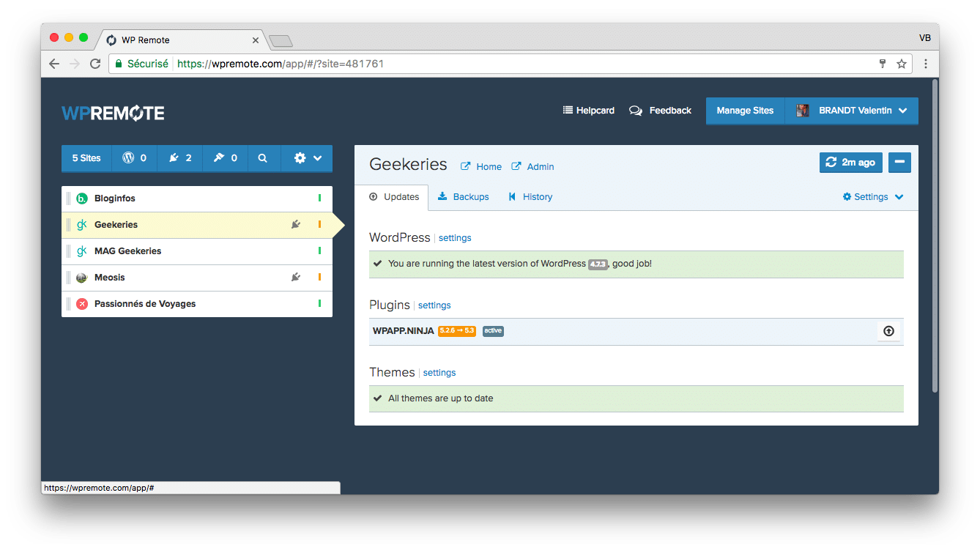Viewport: 980px width, 553px height.
Task: Show sites with plugin updates
Action: coord(179,157)
